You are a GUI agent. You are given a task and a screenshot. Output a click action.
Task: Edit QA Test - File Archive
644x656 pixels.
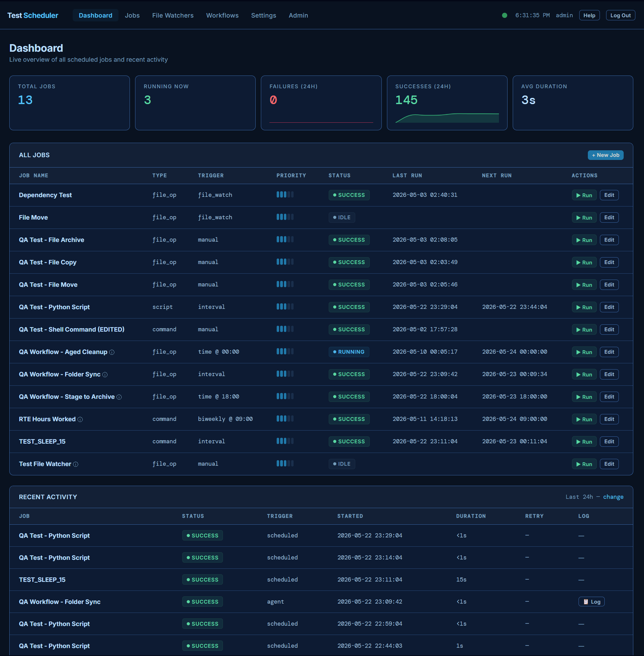[x=609, y=240]
